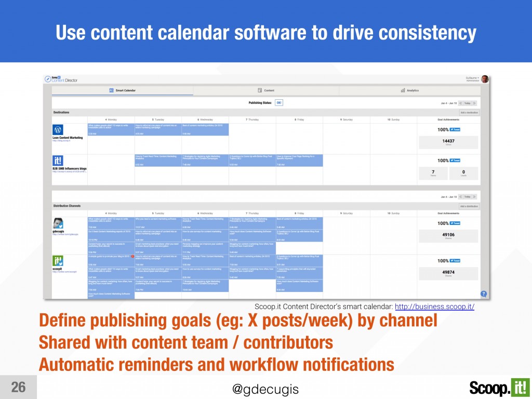This screenshot has height=399, width=532.
Task: Open the Wednesday 'Best of content marketing articles' post in Lean Content Marketing
Action: (x=205, y=129)
